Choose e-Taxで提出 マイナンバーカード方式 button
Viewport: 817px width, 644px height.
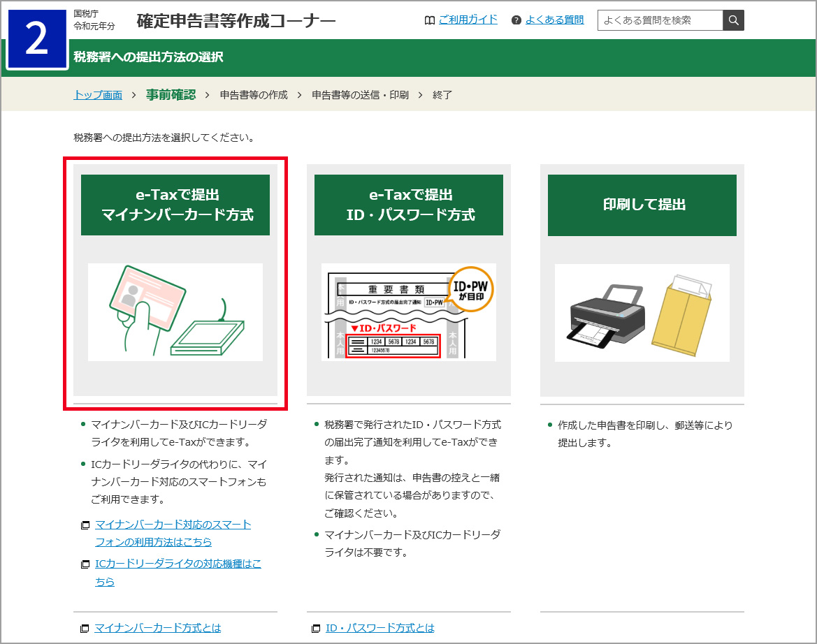(x=175, y=205)
